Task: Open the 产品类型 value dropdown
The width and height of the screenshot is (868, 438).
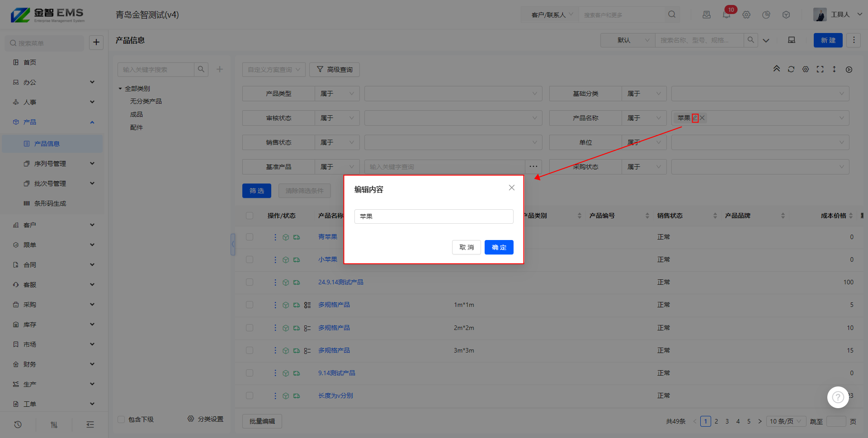Action: (x=453, y=94)
